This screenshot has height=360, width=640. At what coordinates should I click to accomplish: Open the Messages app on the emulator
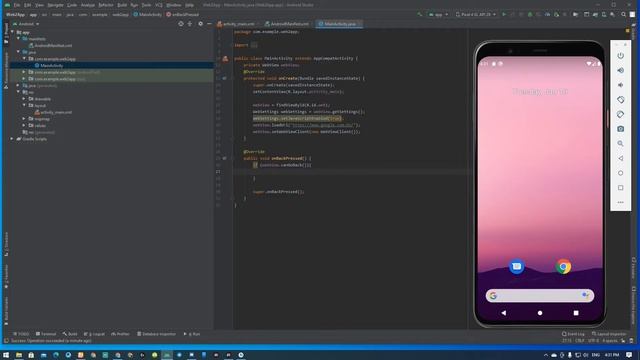(517, 267)
